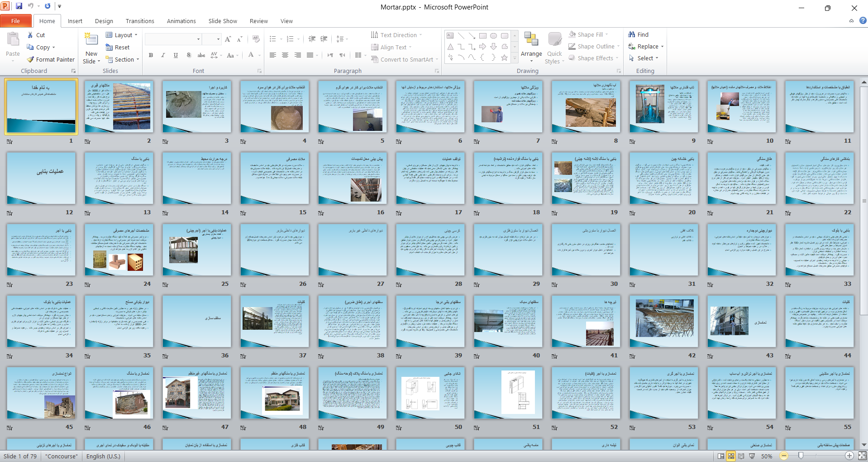This screenshot has height=462, width=868.
Task: Start Slide Show from the status bar
Action: [752, 456]
